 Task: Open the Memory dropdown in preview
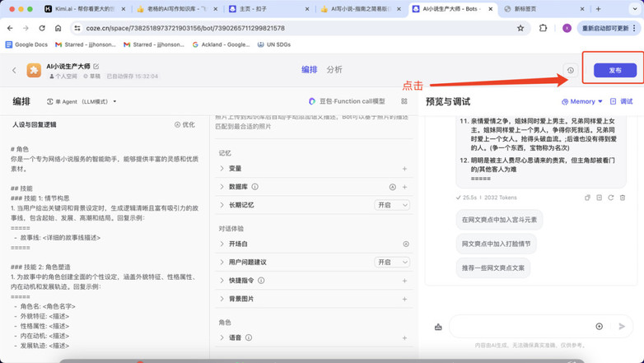(x=582, y=101)
